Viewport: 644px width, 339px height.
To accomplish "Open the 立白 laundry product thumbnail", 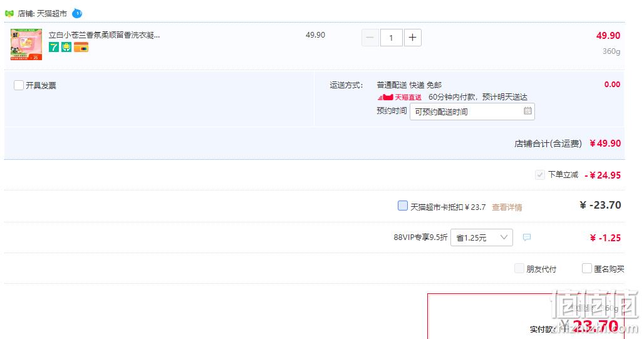I will 26,44.
